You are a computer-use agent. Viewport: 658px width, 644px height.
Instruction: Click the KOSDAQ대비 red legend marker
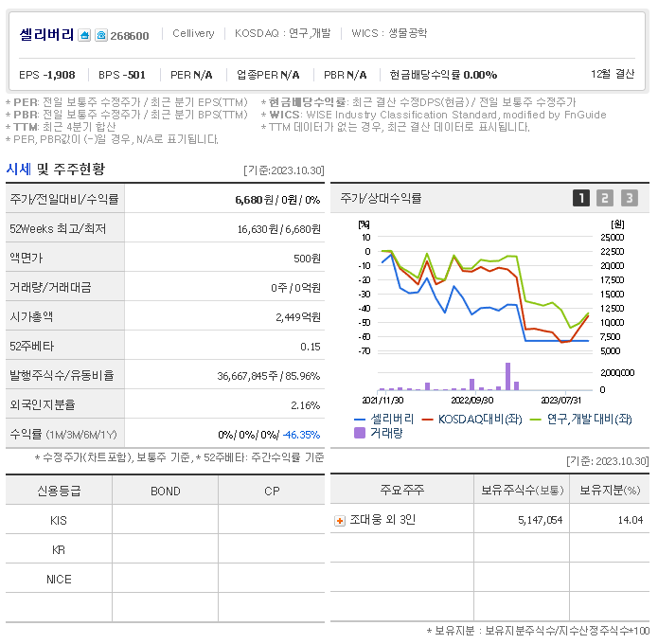click(427, 420)
